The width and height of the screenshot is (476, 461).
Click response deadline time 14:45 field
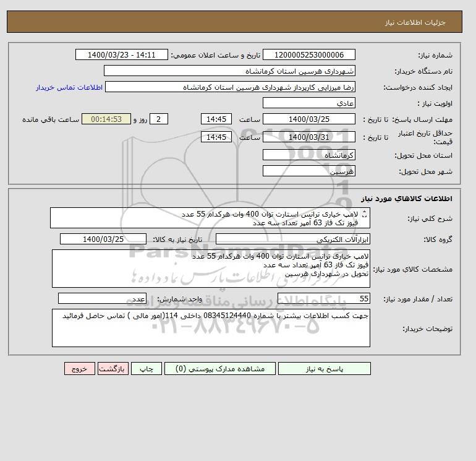pos(216,119)
